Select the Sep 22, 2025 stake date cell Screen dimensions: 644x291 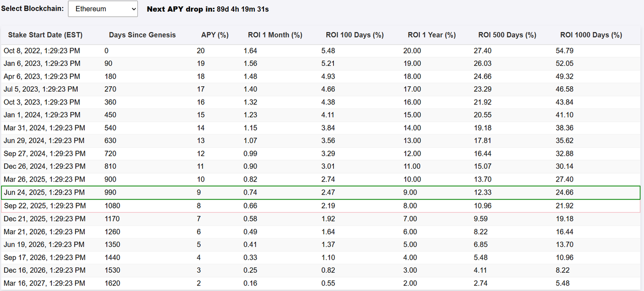(x=45, y=206)
